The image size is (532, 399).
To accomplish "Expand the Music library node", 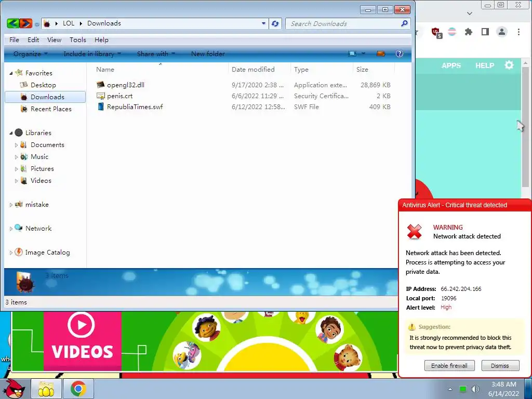I will [16, 157].
